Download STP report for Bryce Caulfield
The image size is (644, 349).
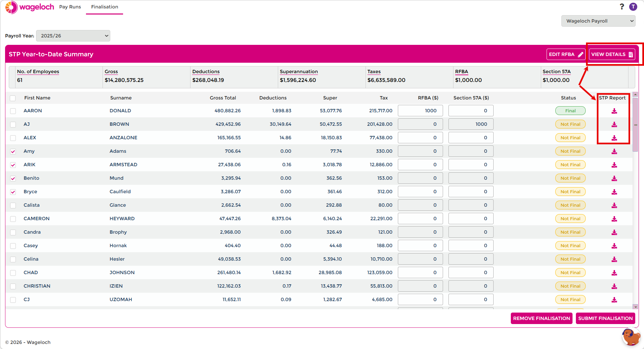614,192
